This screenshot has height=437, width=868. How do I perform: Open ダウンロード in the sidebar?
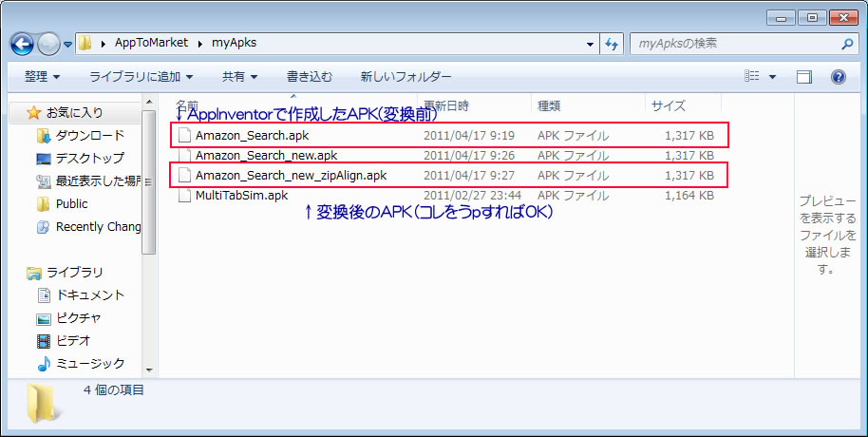pyautogui.click(x=89, y=135)
